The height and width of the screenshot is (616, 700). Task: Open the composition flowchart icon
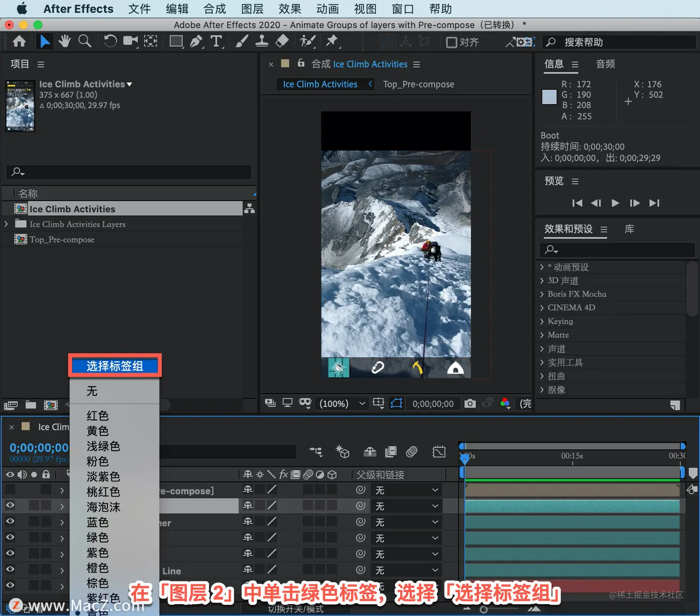(x=250, y=209)
